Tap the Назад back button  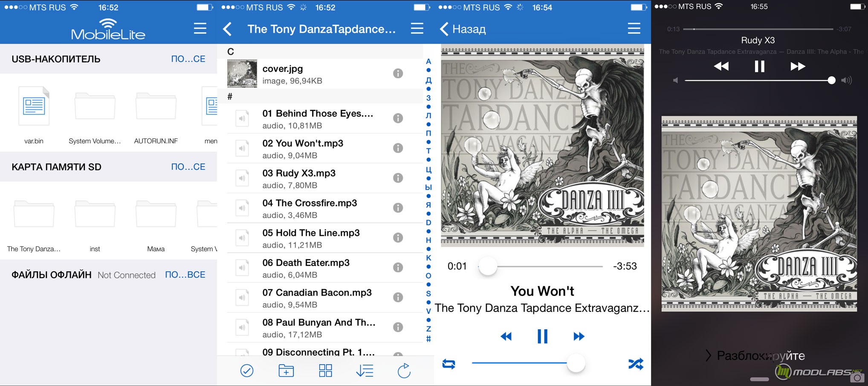click(463, 29)
